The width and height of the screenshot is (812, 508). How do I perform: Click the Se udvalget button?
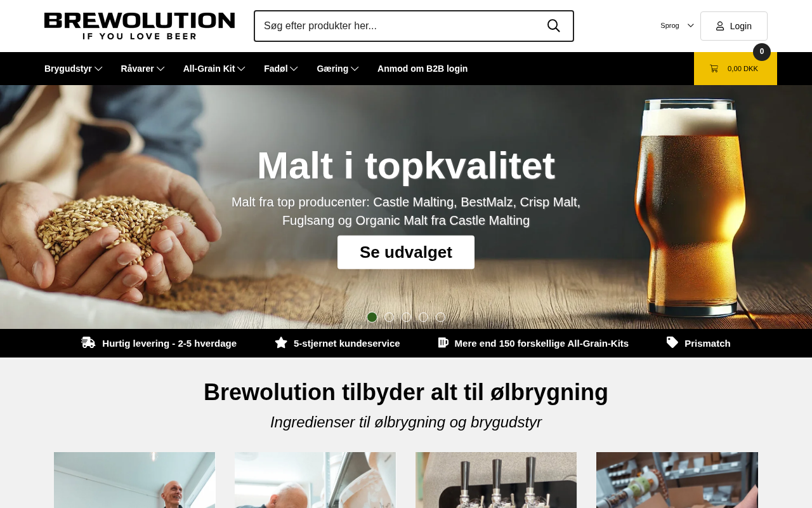406,252
